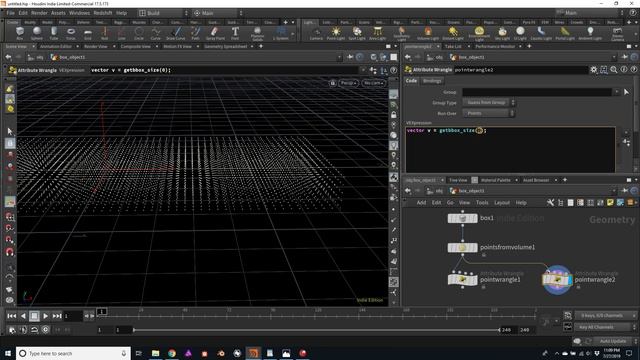
Task: Open the Build desktop dropdown
Action: tap(163, 13)
